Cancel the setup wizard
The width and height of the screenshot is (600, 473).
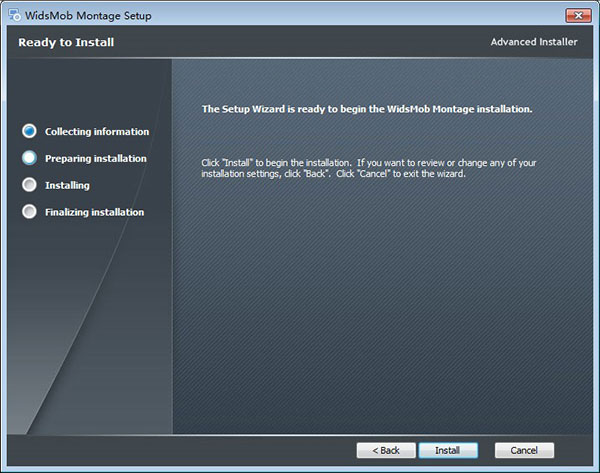tap(524, 450)
